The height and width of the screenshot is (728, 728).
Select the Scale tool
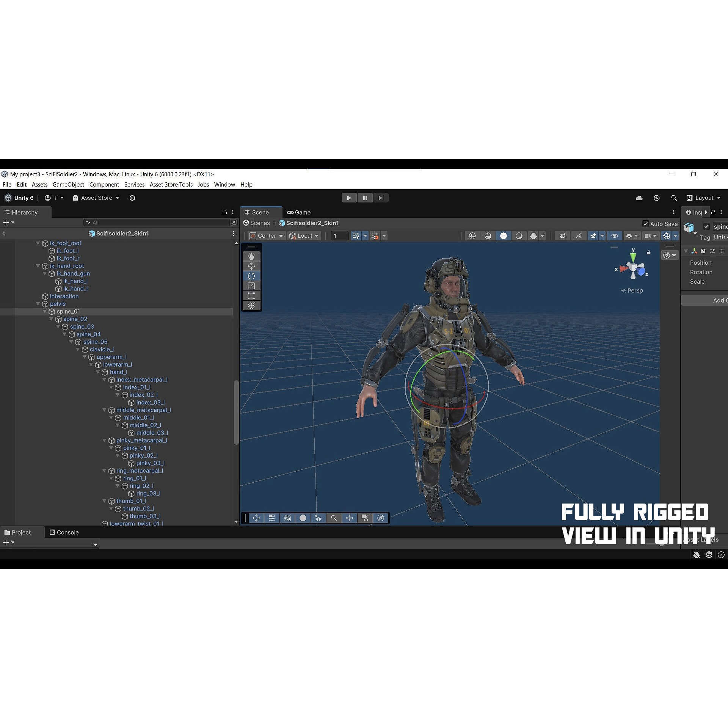click(251, 286)
